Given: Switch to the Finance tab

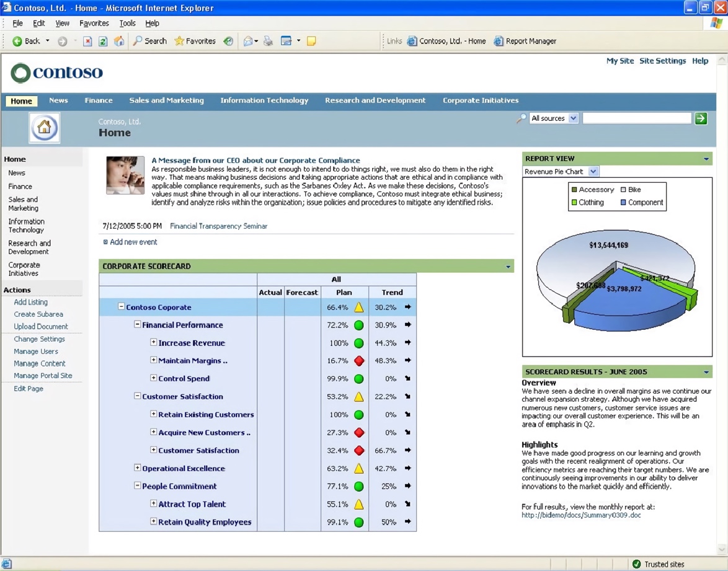Looking at the screenshot, I should pos(99,100).
